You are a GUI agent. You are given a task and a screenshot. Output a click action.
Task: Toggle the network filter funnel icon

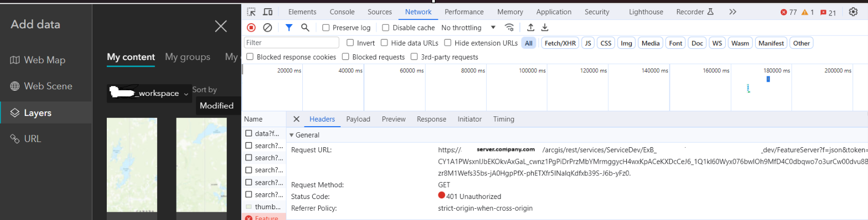tap(289, 27)
